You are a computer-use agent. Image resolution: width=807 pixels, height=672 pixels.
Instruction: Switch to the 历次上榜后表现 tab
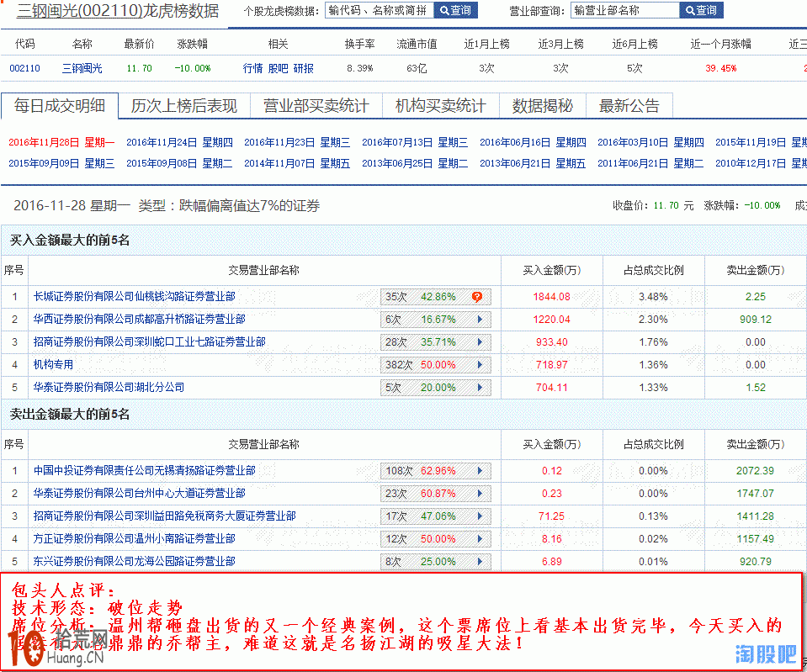coord(184,106)
